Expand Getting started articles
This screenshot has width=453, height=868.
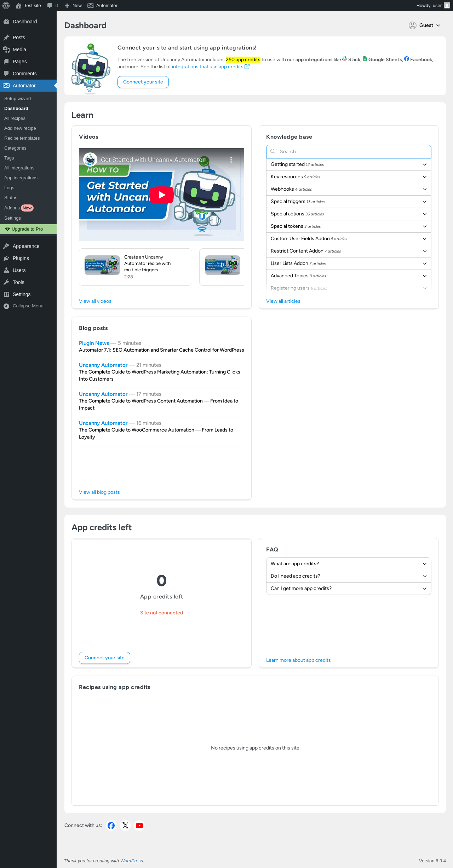click(x=349, y=164)
